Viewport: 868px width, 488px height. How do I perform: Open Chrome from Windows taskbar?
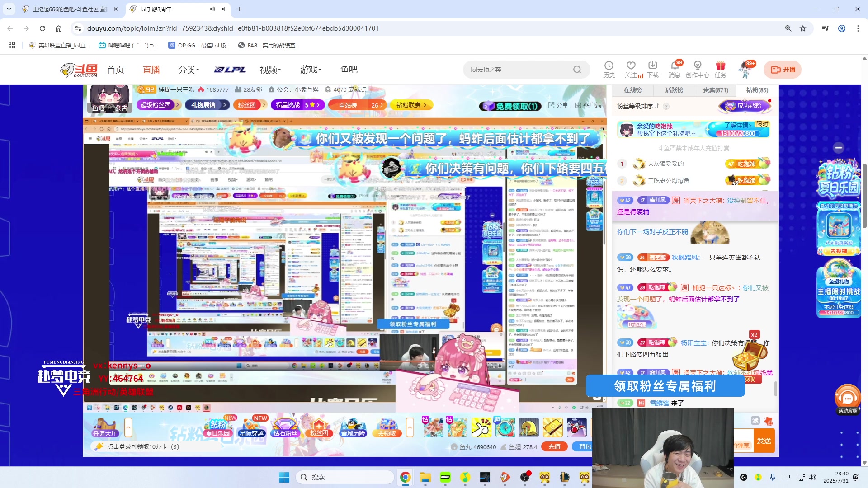(405, 477)
